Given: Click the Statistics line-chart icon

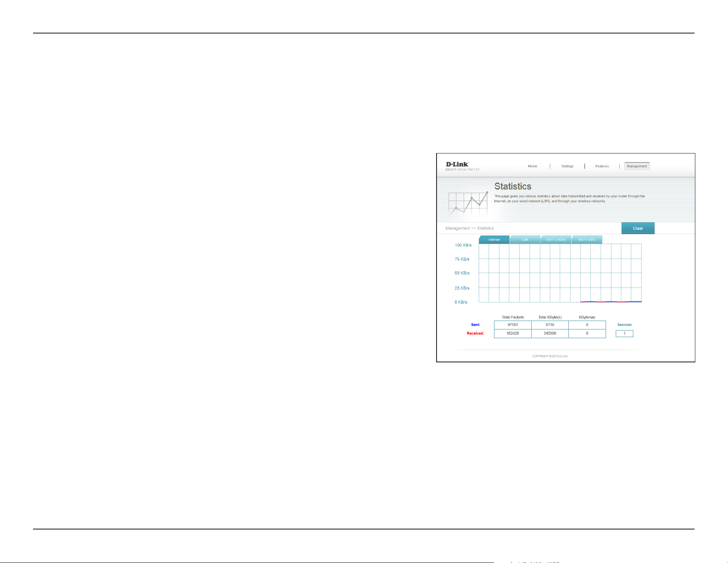Looking at the screenshot, I should tap(468, 204).
